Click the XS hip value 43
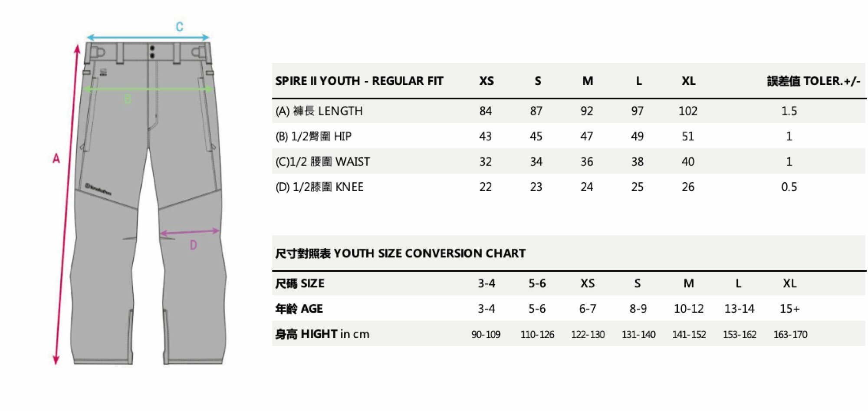The width and height of the screenshot is (868, 411). click(485, 136)
